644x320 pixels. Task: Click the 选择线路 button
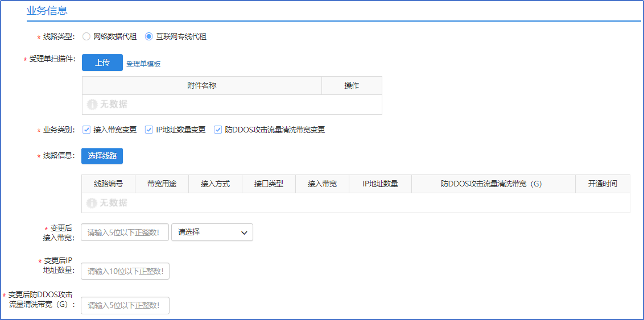pyautogui.click(x=102, y=156)
